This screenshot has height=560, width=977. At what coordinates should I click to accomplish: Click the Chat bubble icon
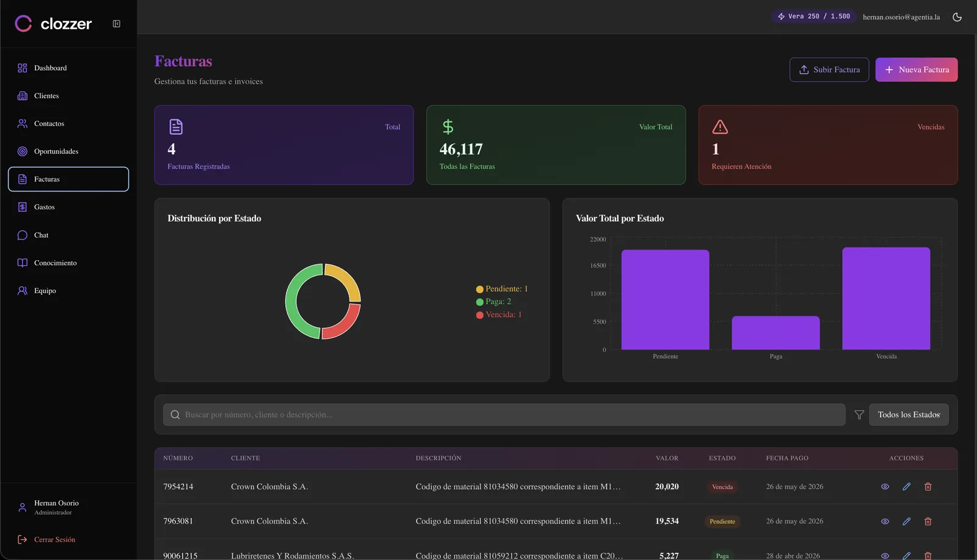(23, 235)
